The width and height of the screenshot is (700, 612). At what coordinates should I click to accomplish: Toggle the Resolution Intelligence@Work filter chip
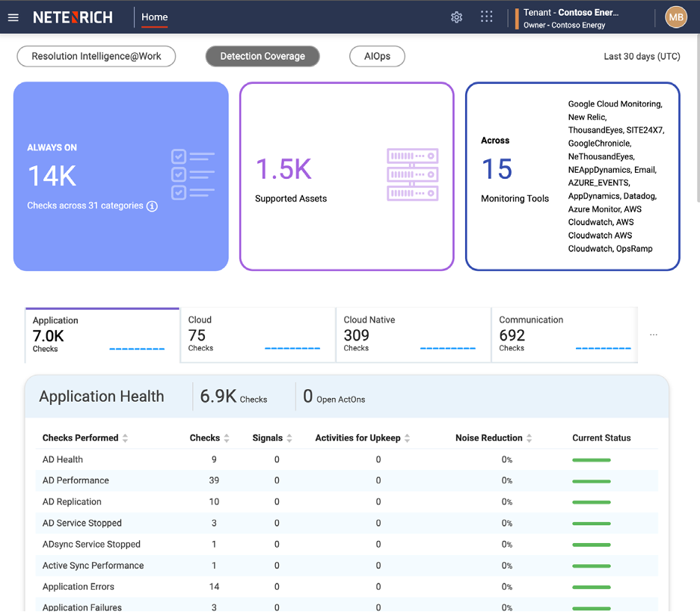click(x=96, y=56)
